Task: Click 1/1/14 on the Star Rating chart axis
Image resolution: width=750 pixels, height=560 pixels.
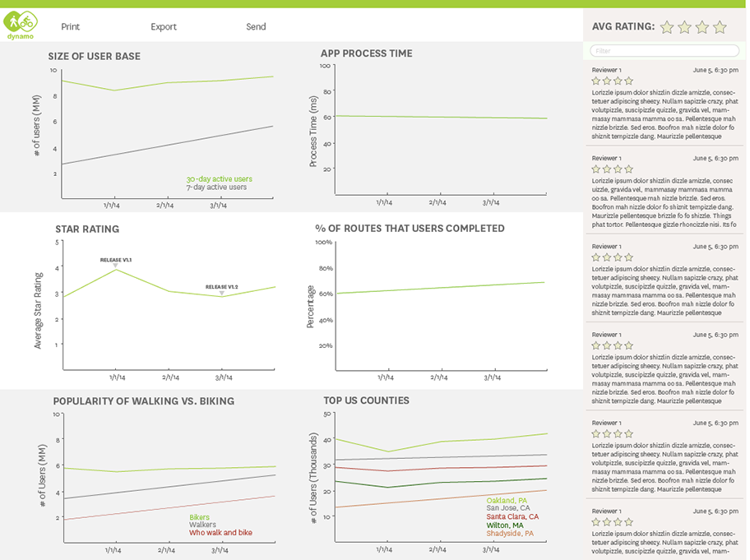Action: (x=117, y=377)
